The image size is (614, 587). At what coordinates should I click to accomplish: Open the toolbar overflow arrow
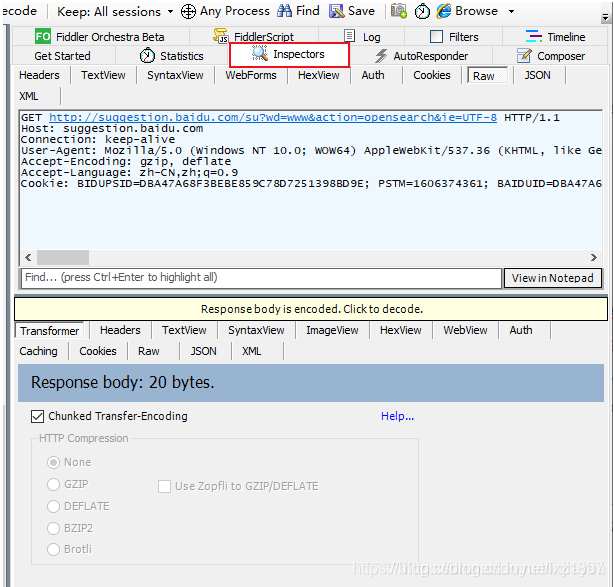[x=605, y=17]
